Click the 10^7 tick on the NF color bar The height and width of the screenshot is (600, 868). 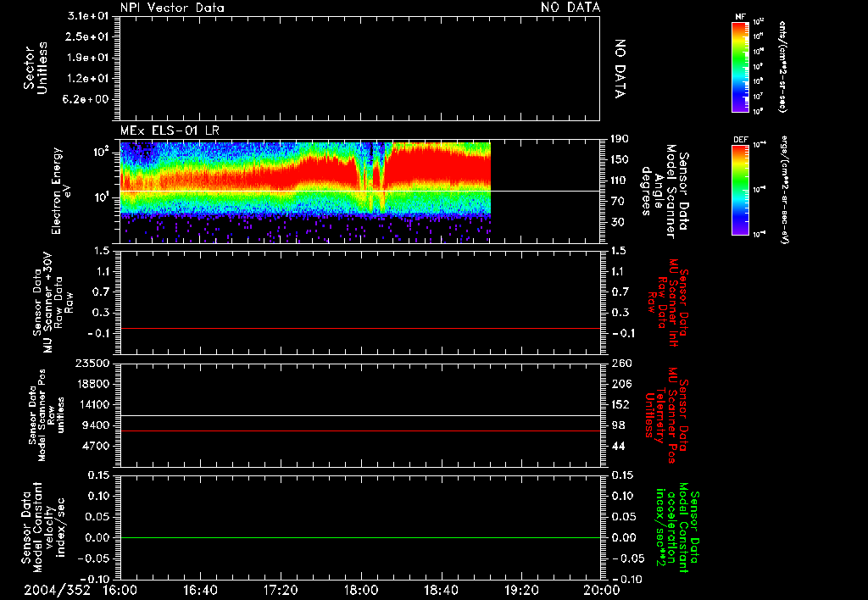(x=759, y=97)
